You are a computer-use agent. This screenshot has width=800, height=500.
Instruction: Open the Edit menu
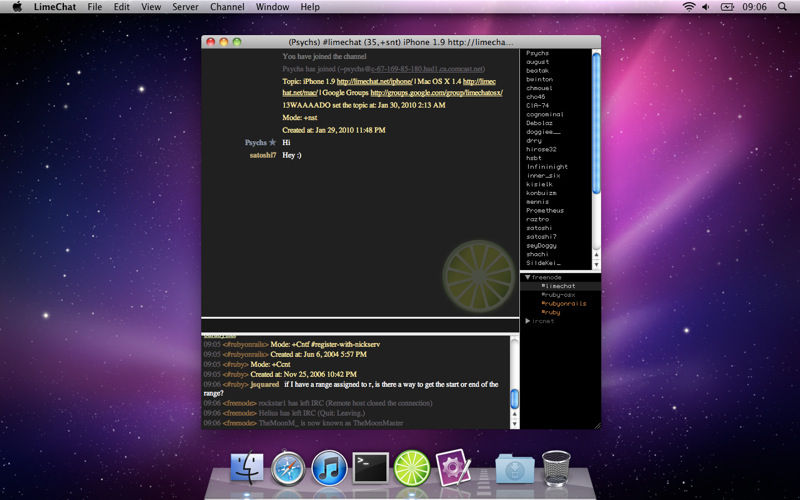pos(121,7)
